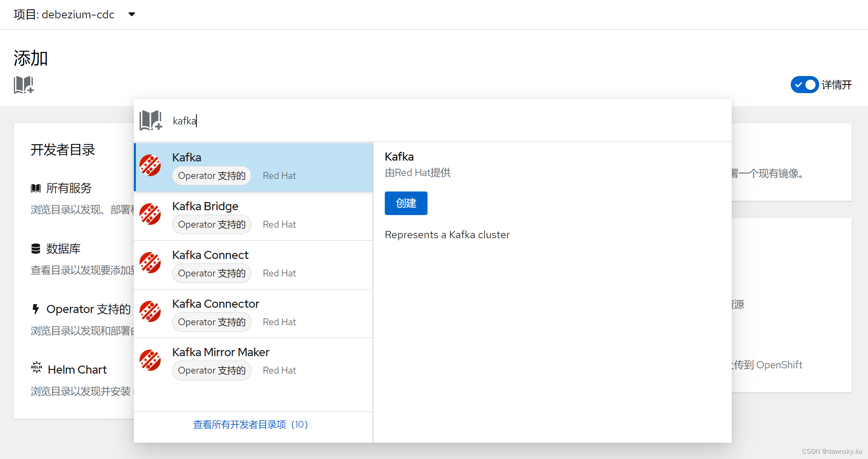The image size is (868, 459).
Task: Click the Operator 支持的 badge under Kafka Bridge
Action: [x=212, y=224]
